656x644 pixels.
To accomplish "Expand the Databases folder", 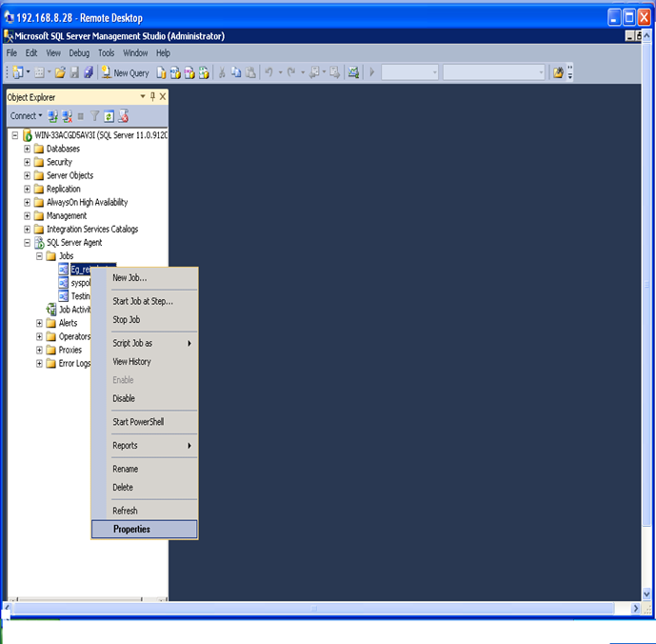I will (28, 149).
